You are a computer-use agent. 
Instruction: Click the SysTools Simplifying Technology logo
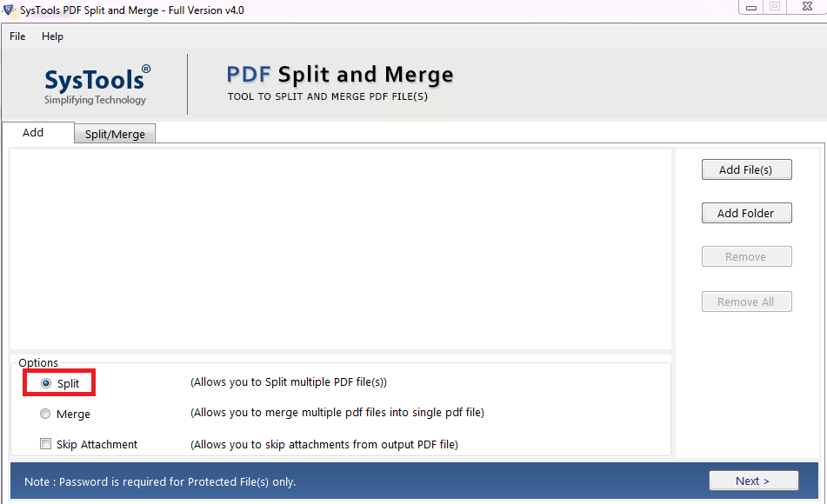tap(97, 85)
